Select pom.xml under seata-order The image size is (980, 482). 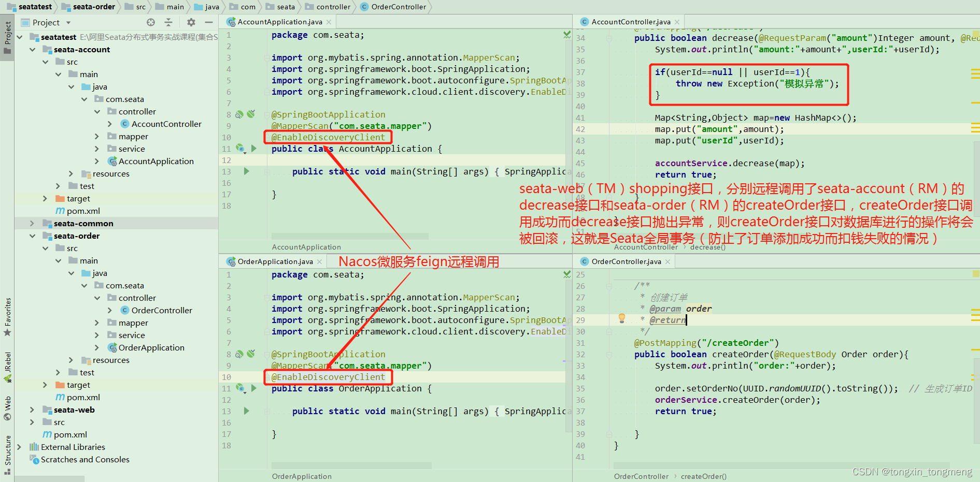pos(83,398)
